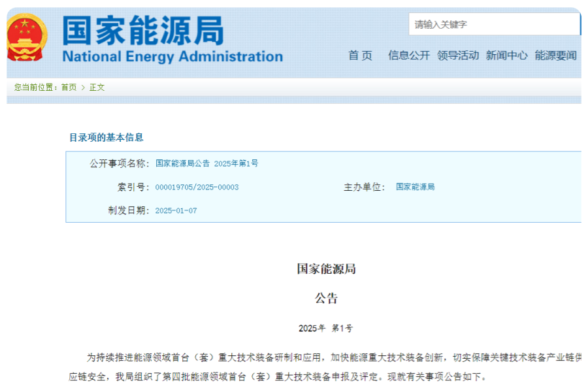588x392 pixels.
Task: Click the 正文 breadcrumb item
Action: click(97, 88)
